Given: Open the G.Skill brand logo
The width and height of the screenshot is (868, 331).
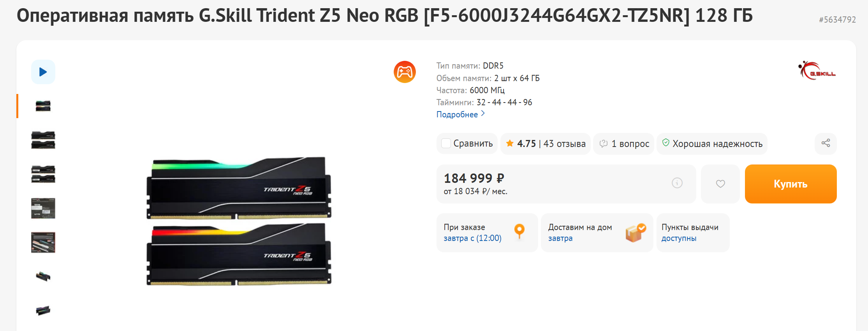Looking at the screenshot, I should pos(817,71).
